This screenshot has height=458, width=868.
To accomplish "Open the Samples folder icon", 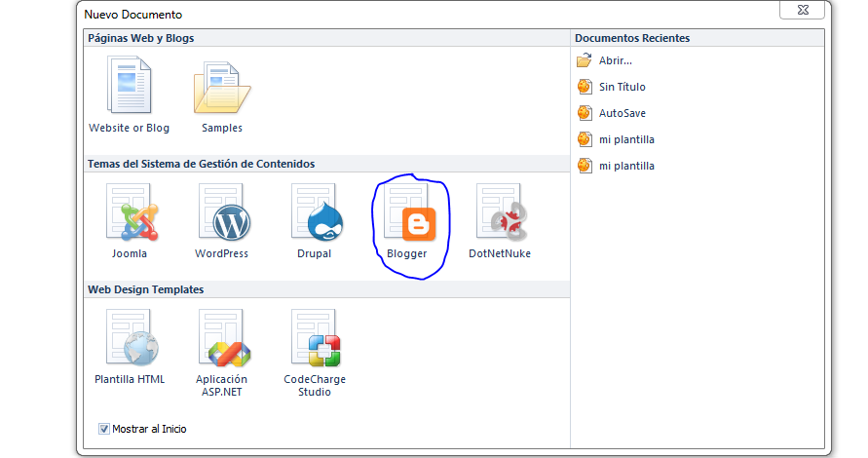I will [222, 95].
